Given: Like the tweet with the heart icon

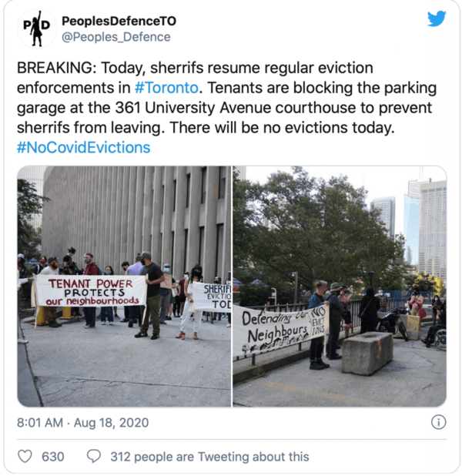Looking at the screenshot, I should coord(25,456).
